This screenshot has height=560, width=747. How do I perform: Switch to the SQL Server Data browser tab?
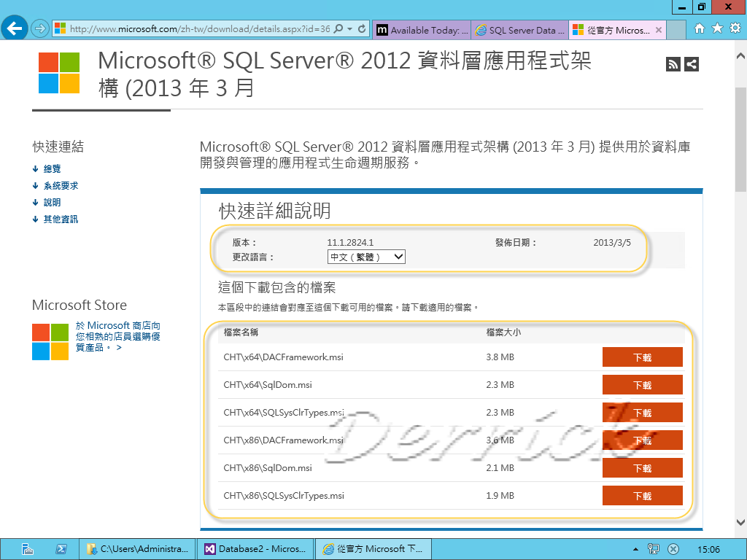(x=519, y=30)
